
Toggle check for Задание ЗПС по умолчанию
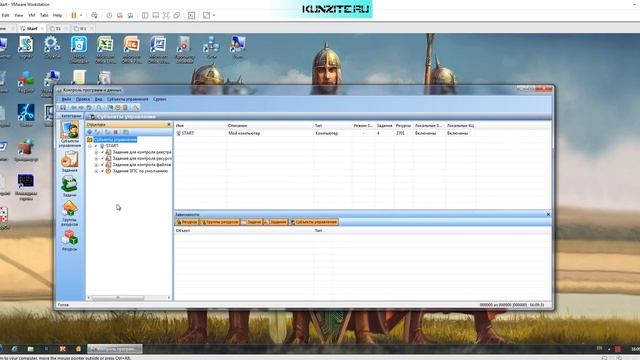tap(102, 171)
